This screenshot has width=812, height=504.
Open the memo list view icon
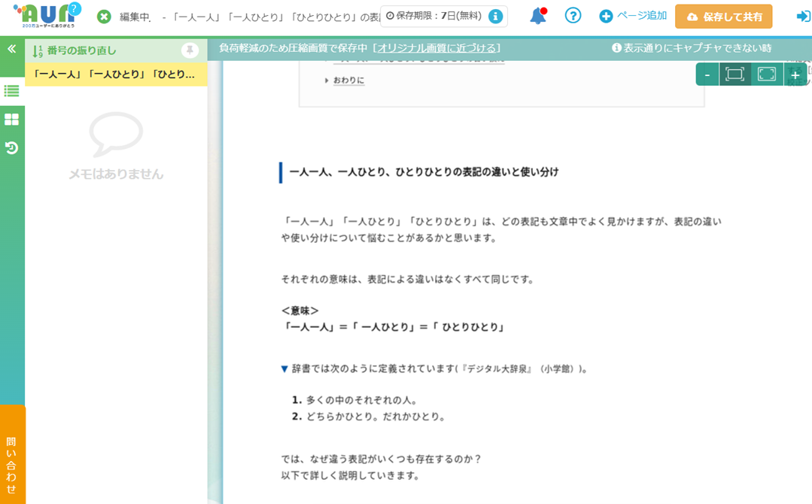[x=12, y=91]
